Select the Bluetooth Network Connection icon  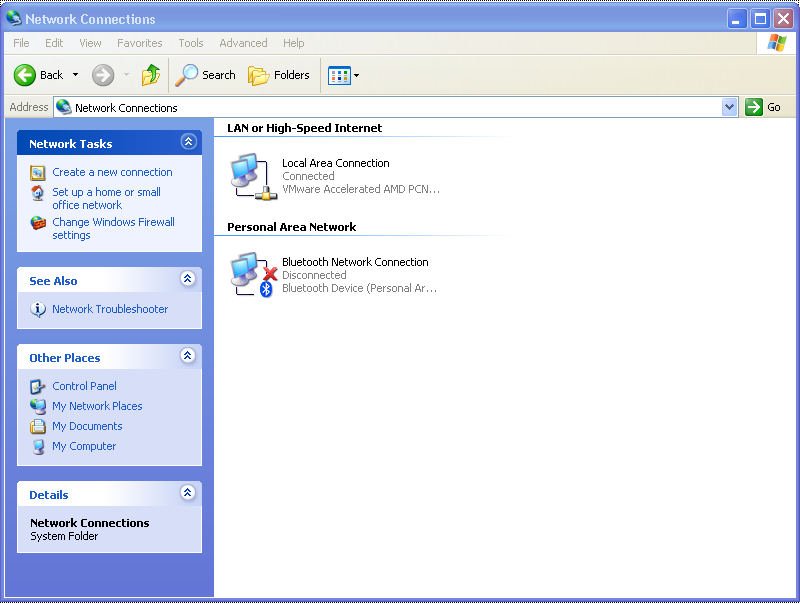(250, 274)
